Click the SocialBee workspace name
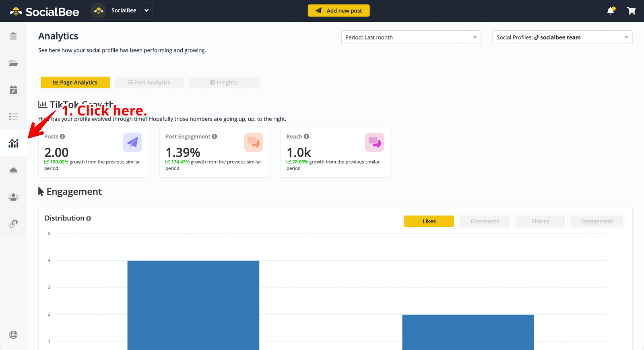644x350 pixels. tap(124, 10)
